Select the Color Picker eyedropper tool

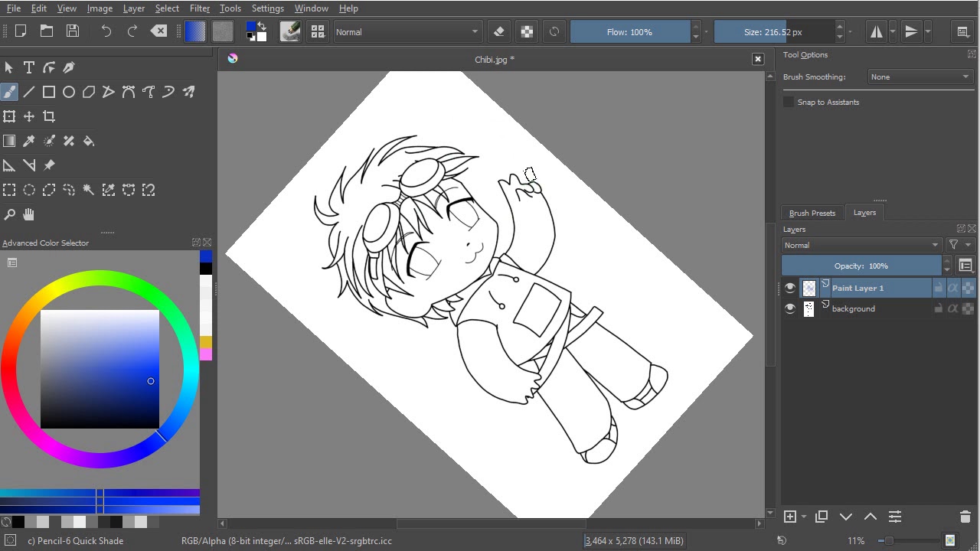pos(29,141)
